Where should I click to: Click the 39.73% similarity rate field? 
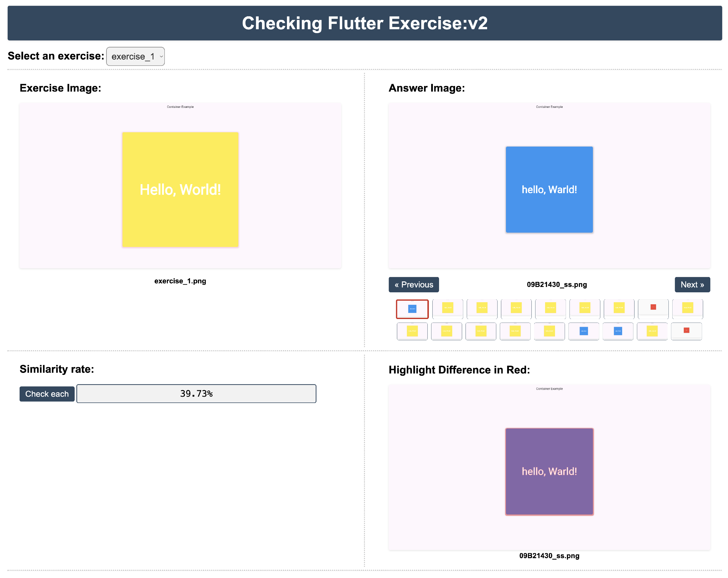click(x=196, y=394)
